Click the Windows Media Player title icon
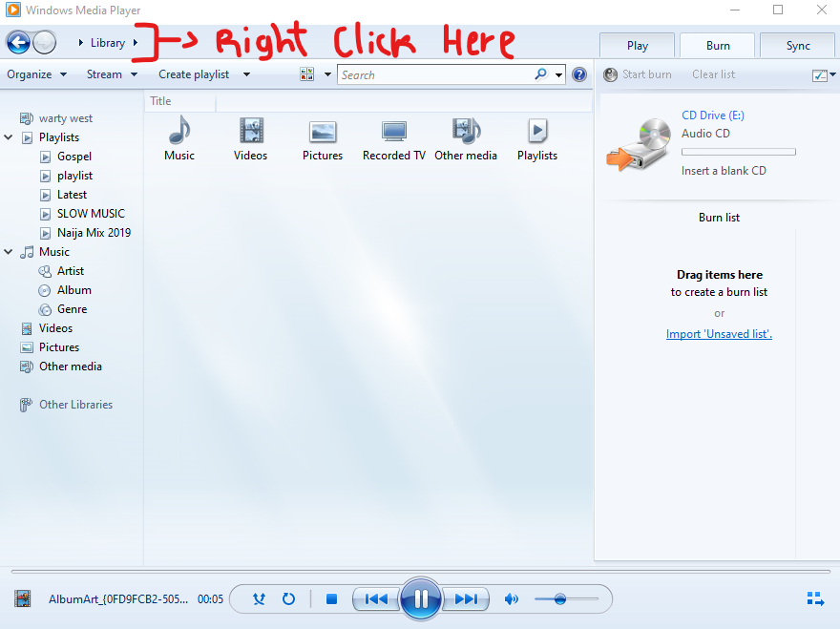The height and width of the screenshot is (629, 840). (x=12, y=10)
